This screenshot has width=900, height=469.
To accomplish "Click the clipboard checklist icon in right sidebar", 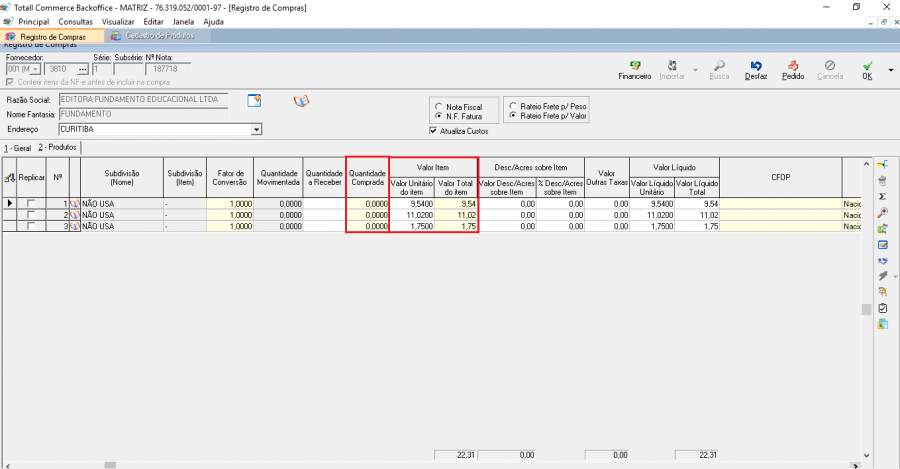I will (882, 308).
